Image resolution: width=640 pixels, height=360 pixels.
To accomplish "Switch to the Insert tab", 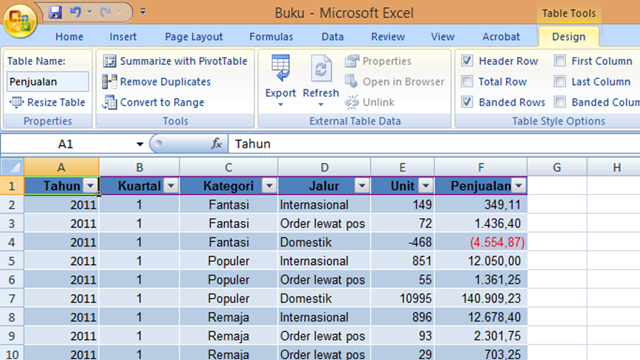I will tap(123, 37).
